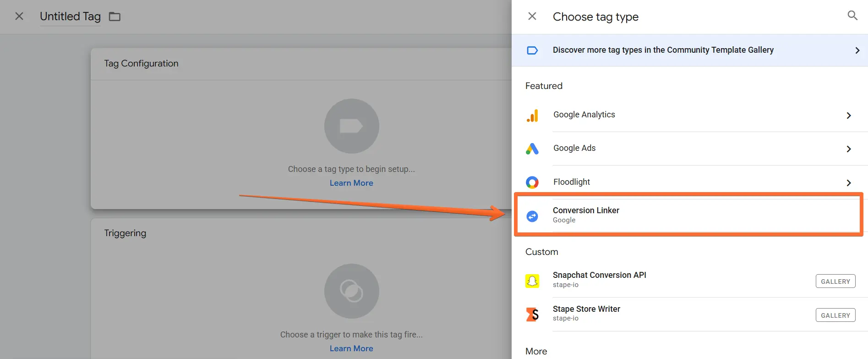Screen dimensions: 868x359
Task: Click GALLERY badge for Stape Store Writer
Action: point(835,315)
